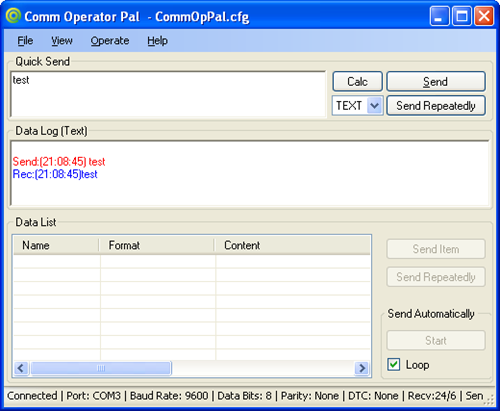Viewport: 500px width, 411px height.
Task: Click the Content column header
Action: [x=292, y=245]
